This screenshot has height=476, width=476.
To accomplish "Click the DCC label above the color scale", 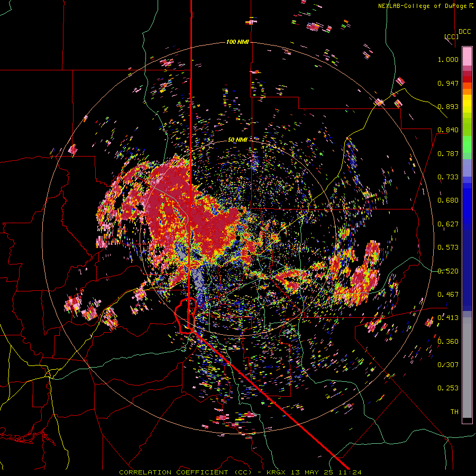I will coord(464,32).
